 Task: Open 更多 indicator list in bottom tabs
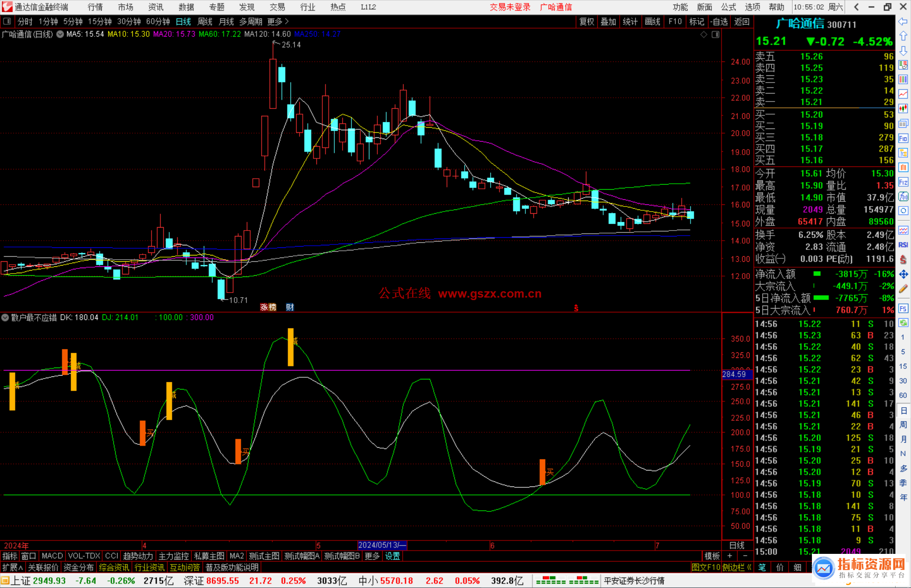[x=372, y=556]
